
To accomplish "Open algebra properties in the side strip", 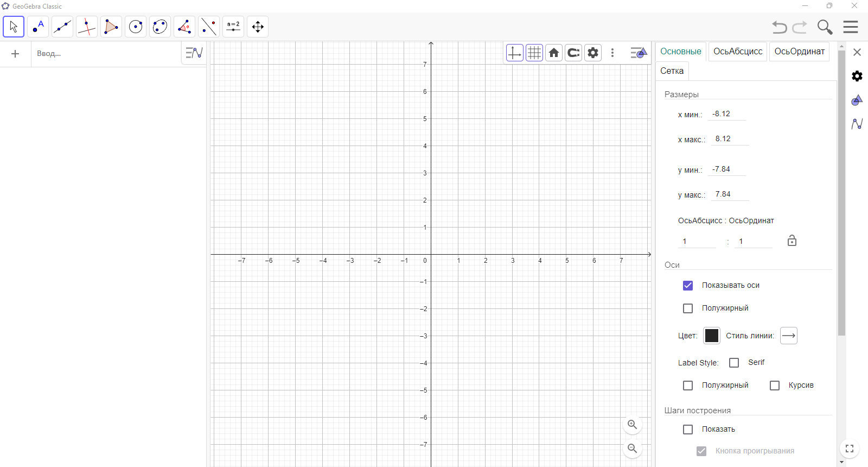I will [x=857, y=124].
